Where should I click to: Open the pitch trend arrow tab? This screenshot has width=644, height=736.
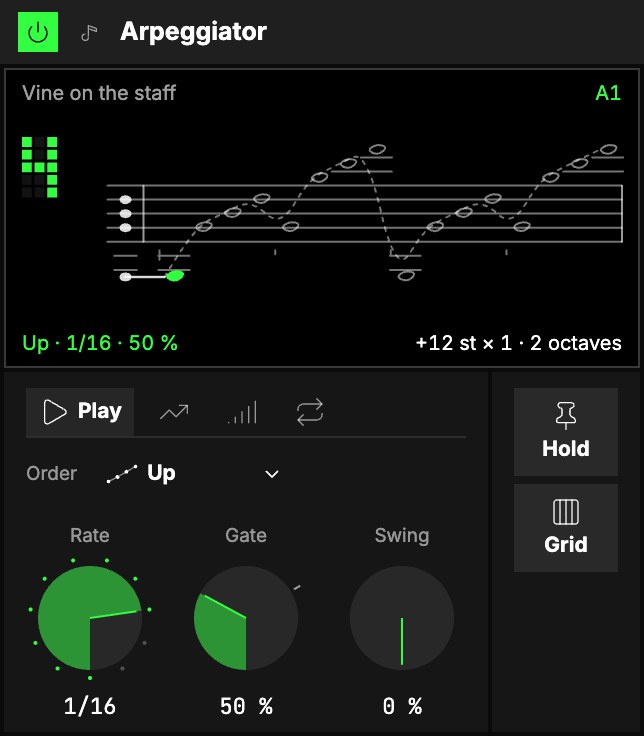click(x=174, y=412)
